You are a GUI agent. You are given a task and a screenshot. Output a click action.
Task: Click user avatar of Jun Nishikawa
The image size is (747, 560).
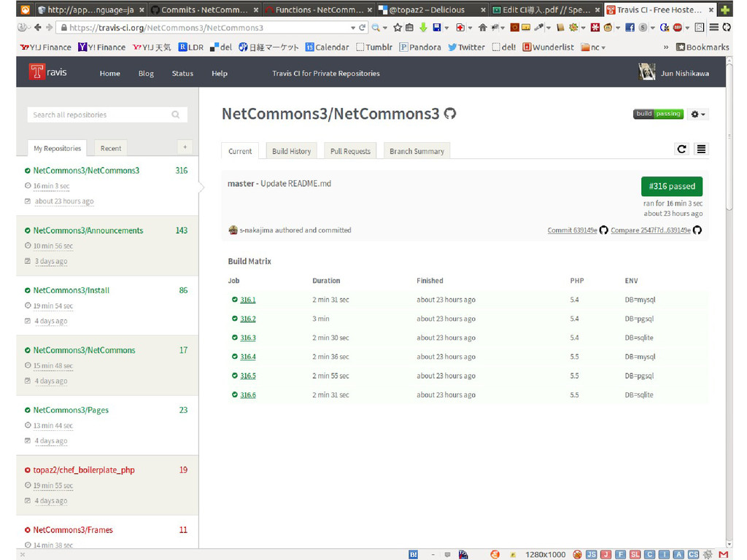point(647,72)
